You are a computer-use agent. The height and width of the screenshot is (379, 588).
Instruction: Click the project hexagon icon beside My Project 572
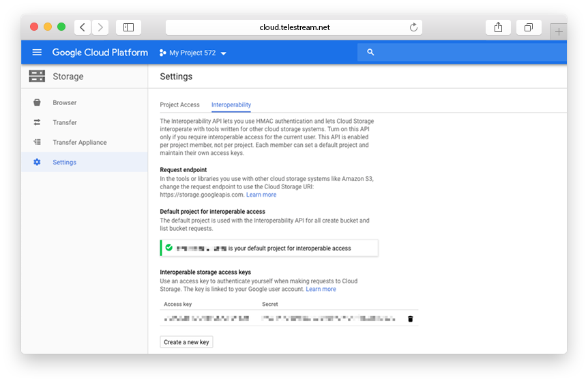click(x=162, y=53)
